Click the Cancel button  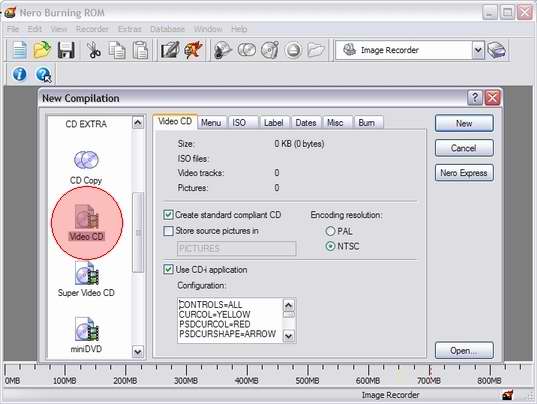point(464,148)
